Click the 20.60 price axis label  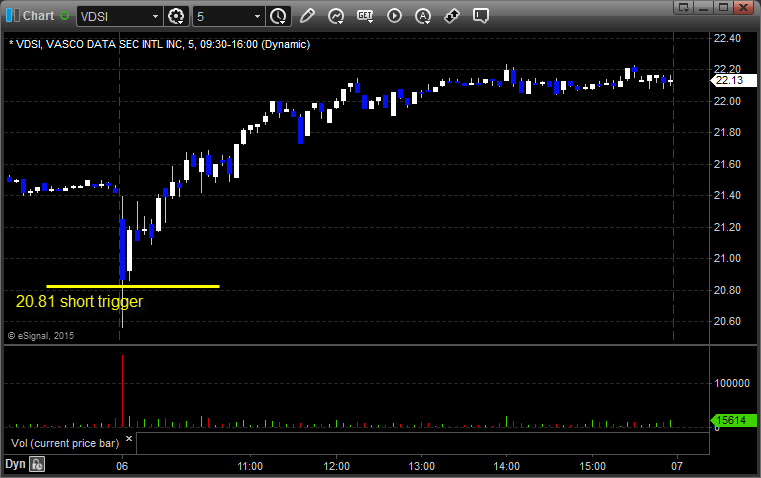point(727,321)
